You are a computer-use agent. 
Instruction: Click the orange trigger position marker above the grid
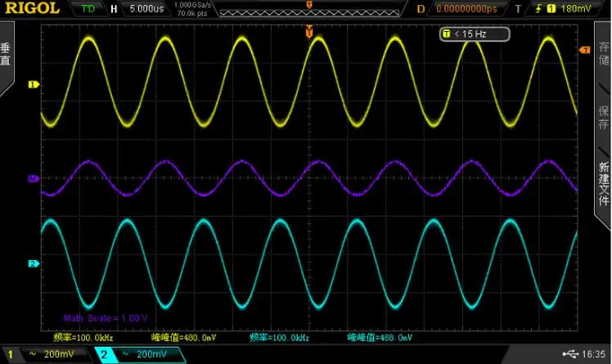309,33
